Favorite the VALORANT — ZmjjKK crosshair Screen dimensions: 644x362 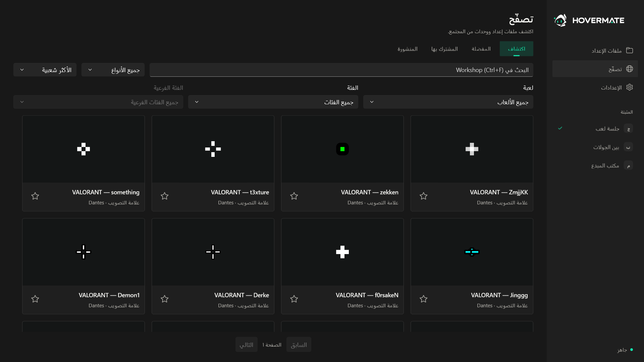[x=424, y=196]
